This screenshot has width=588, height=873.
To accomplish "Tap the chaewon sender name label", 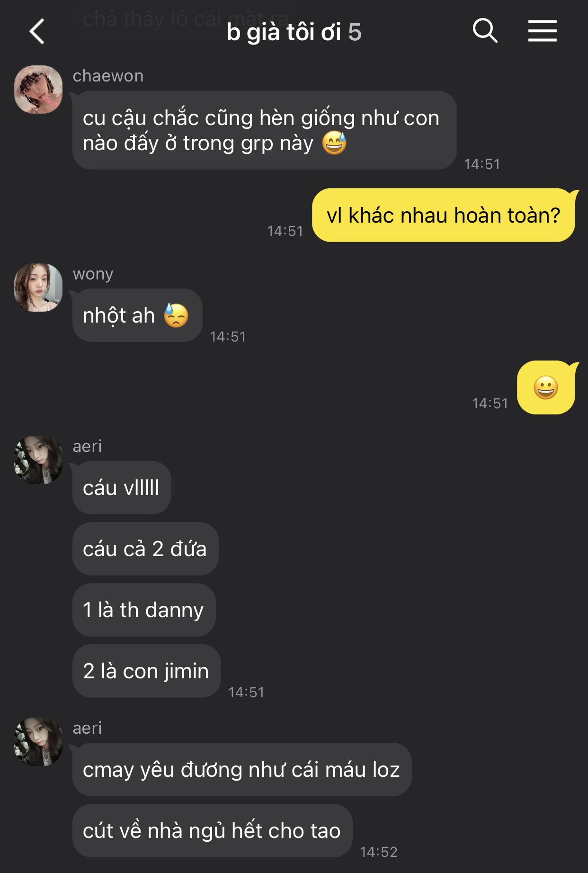I will (108, 76).
